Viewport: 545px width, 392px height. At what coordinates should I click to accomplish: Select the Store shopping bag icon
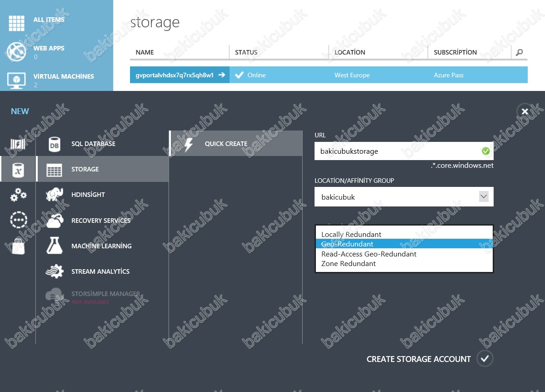point(18,246)
